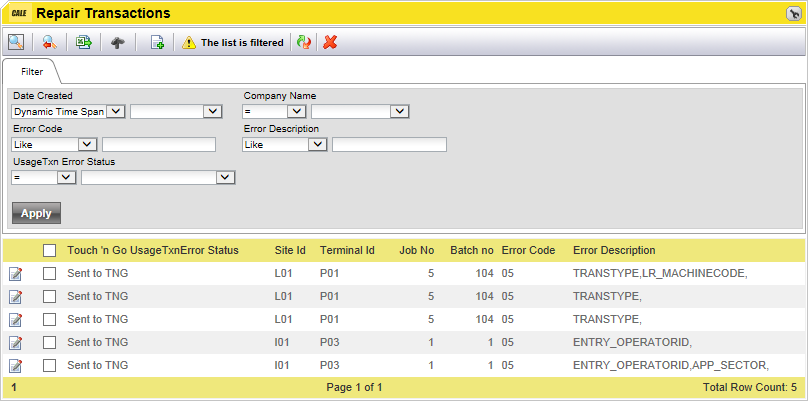Click the magnifier search icon in toolbar
808x401 pixels.
point(15,42)
